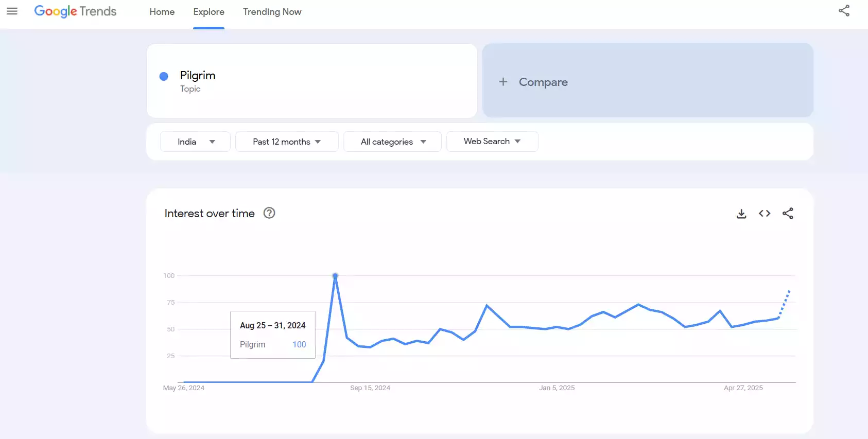Click the share icon in top header
The width and height of the screenshot is (868, 439).
(844, 11)
